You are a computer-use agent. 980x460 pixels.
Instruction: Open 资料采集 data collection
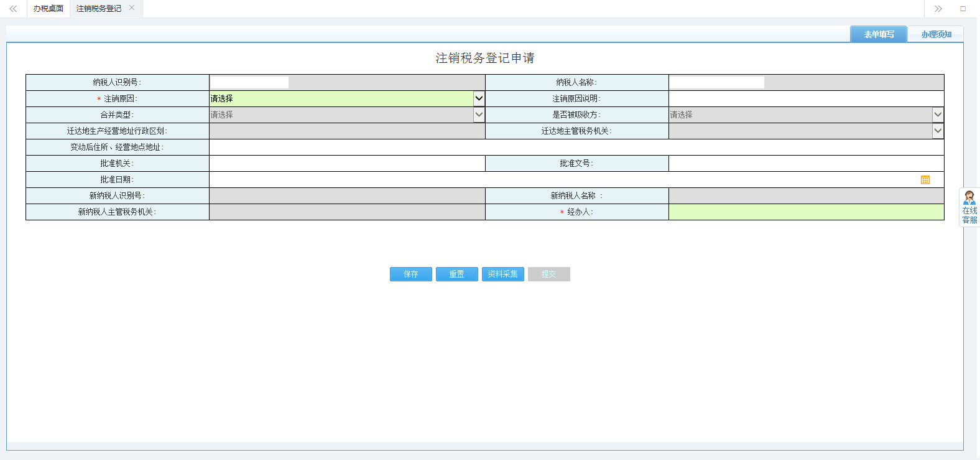pos(503,274)
